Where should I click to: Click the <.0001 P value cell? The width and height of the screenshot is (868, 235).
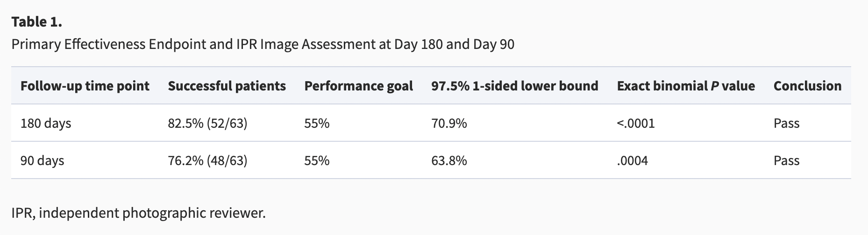pos(636,123)
